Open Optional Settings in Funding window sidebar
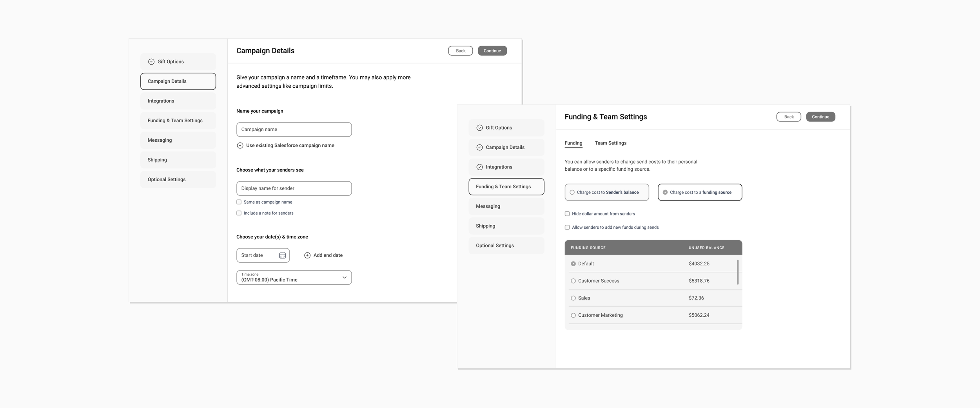 pyautogui.click(x=506, y=246)
